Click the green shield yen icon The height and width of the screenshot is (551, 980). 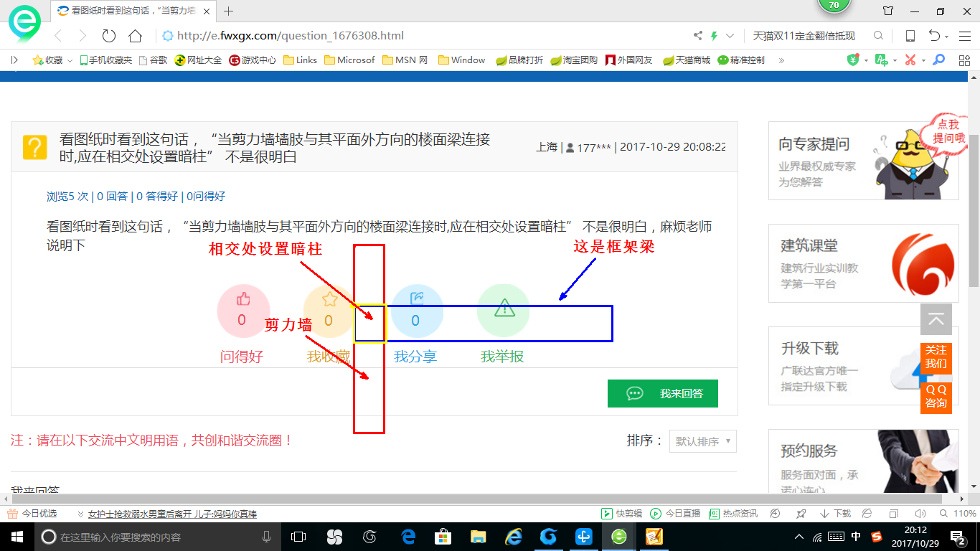tap(854, 60)
